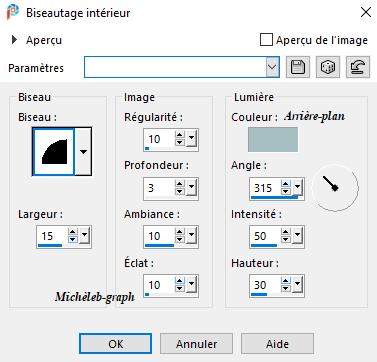Open help with Aide button
This screenshot has width=377, height=362.
coord(277,344)
